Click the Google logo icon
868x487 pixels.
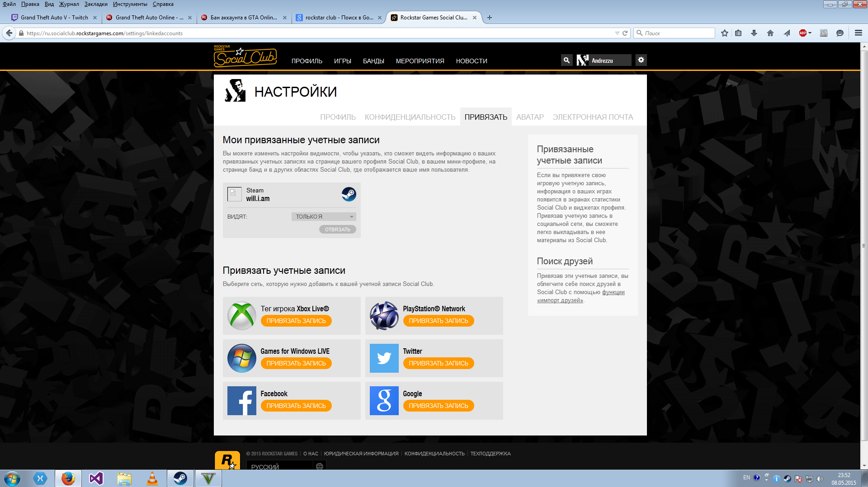(x=384, y=401)
